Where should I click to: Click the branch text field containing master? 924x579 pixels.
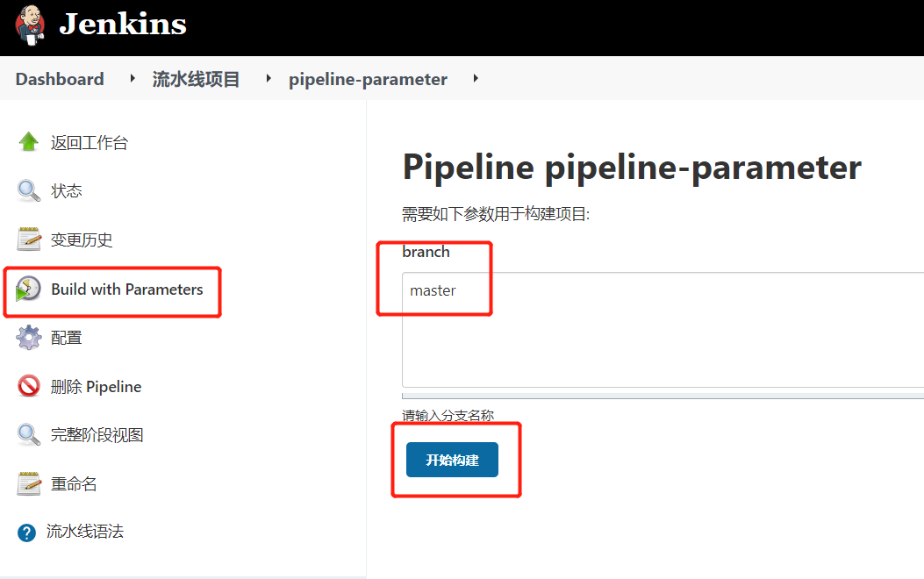663,330
